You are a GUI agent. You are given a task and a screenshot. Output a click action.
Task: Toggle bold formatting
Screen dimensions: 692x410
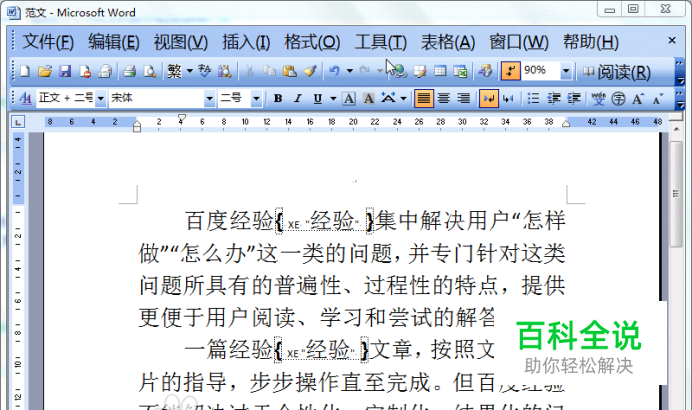tap(278, 98)
